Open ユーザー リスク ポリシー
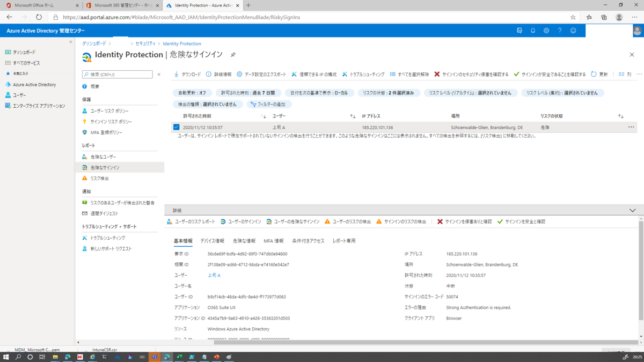Screen dimensions: 644x362 tap(105, 110)
